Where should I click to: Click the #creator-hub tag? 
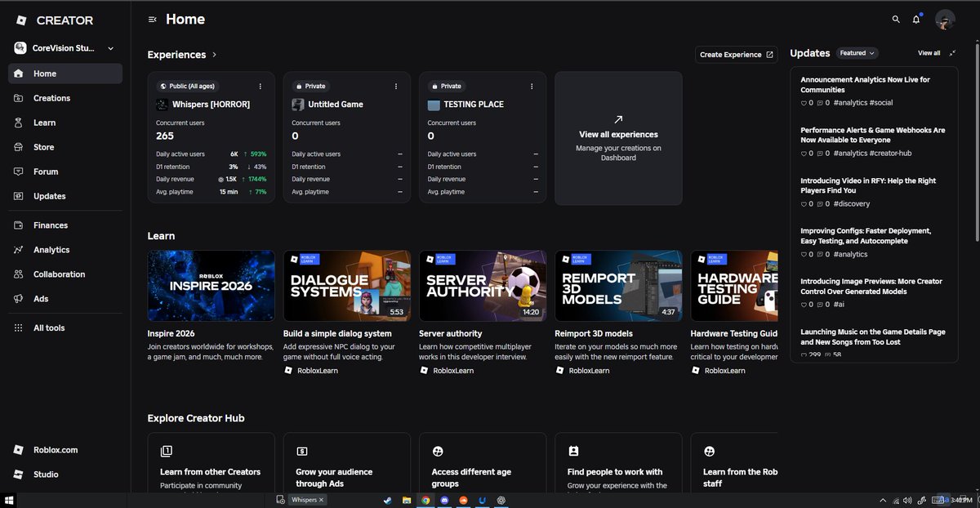point(891,154)
